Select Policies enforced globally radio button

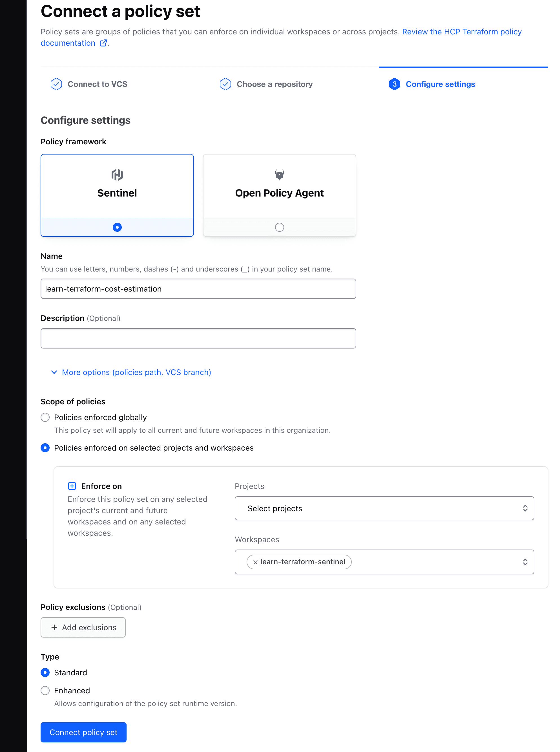point(45,417)
